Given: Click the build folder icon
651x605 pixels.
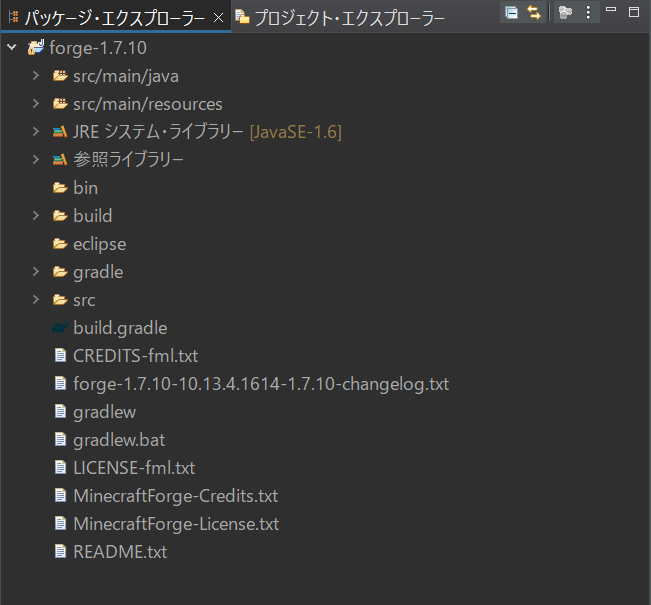Looking at the screenshot, I should pos(60,216).
